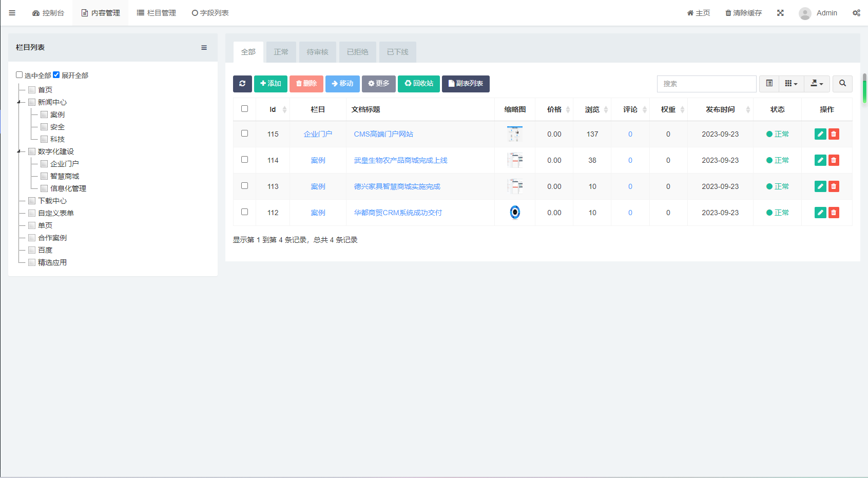Toggle the hamburger sidebar menu icon
Image resolution: width=868 pixels, height=478 pixels.
tap(12, 13)
